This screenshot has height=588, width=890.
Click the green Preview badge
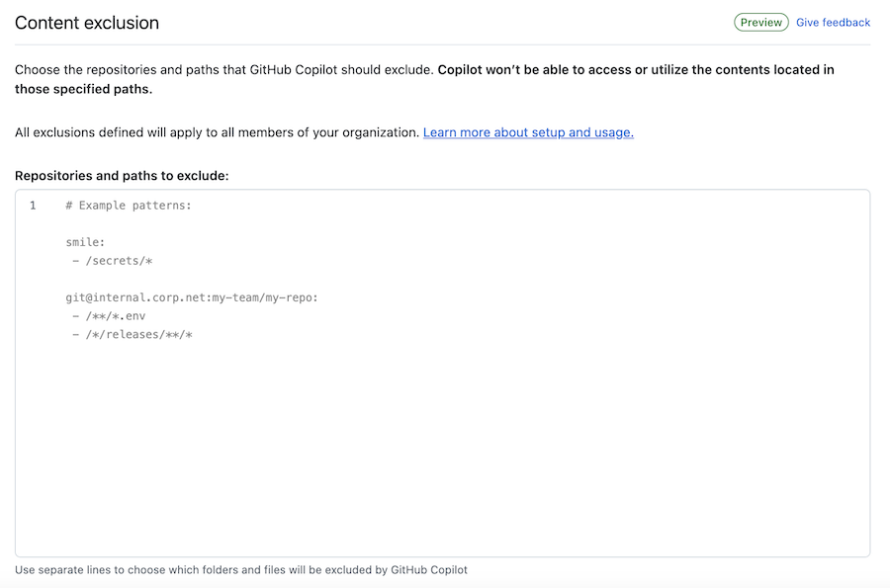(x=760, y=23)
